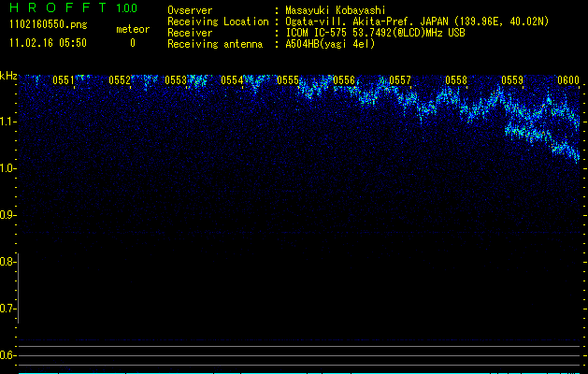Click the 0558 time marker

pos(456,80)
